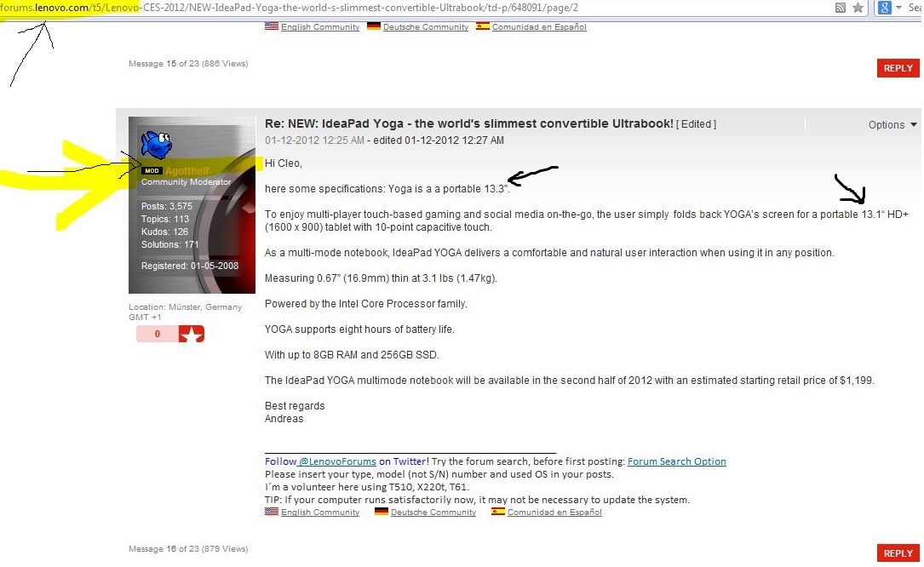The image size is (924, 567).
Task: Give kudos with the star button
Action: [192, 335]
